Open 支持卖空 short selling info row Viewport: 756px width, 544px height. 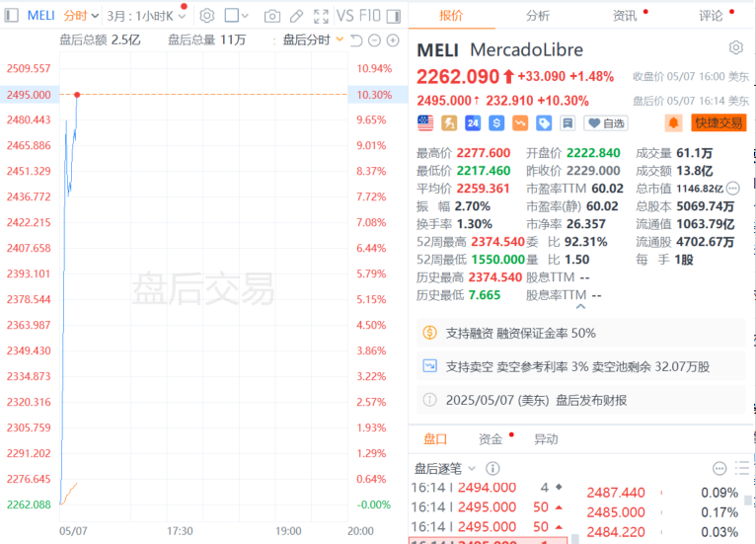(581, 366)
